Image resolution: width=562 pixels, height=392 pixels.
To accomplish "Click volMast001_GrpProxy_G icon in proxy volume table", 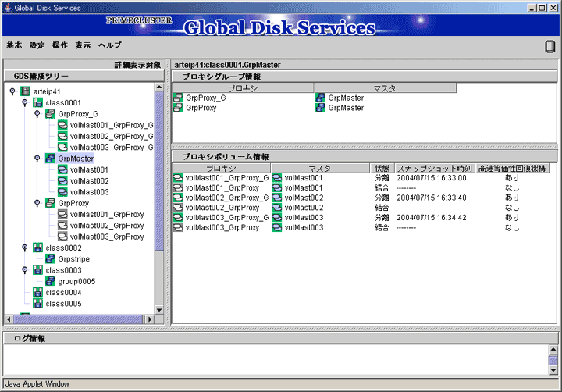I will [178, 177].
